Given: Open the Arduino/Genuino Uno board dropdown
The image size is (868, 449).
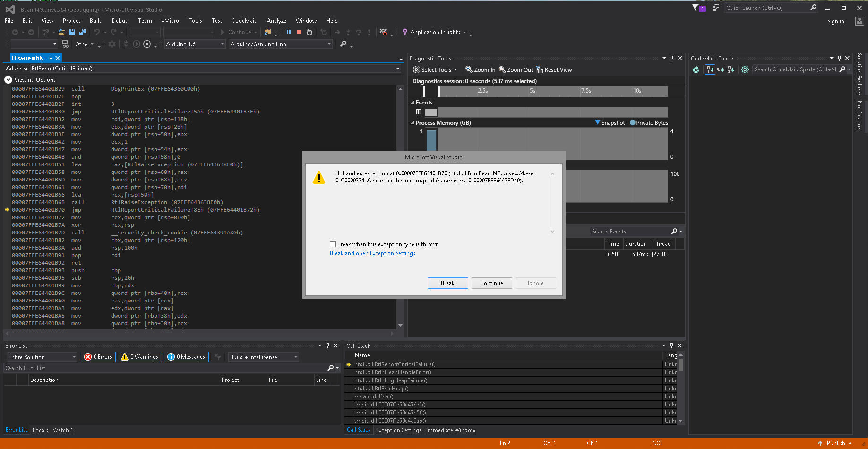Looking at the screenshot, I should 281,44.
